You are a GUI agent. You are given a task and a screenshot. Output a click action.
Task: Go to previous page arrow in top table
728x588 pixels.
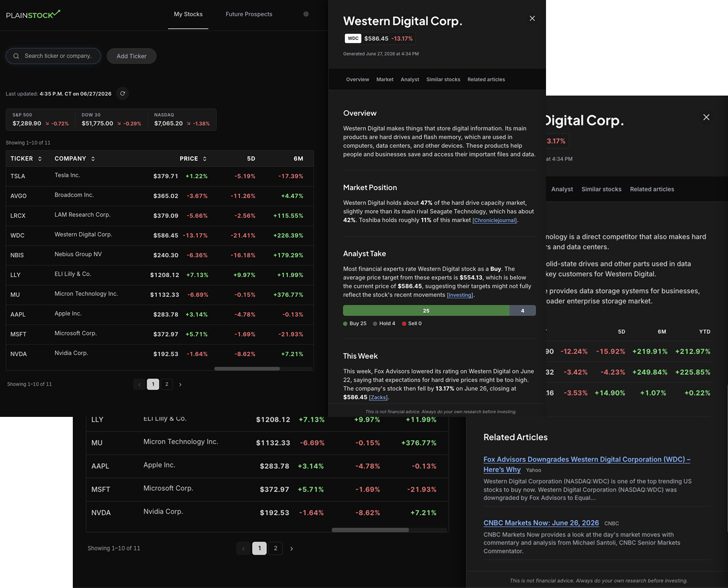click(139, 385)
